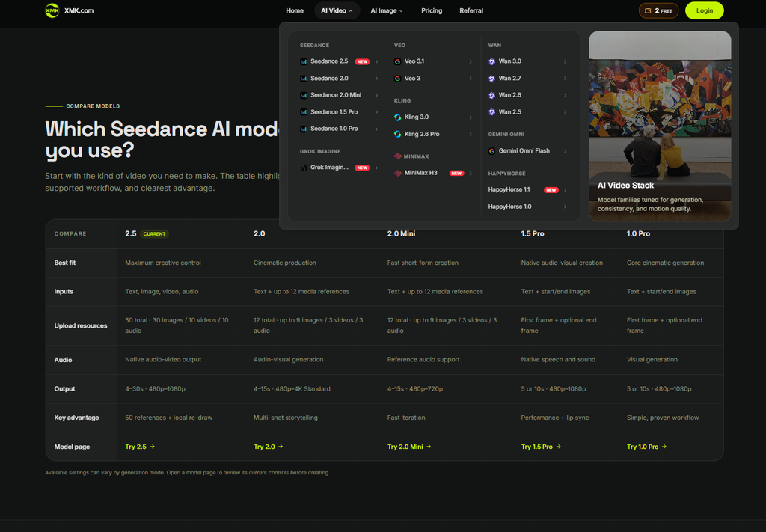This screenshot has height=532, width=766.
Task: Click the Seedance 1.5 Pro model icon
Action: (304, 112)
